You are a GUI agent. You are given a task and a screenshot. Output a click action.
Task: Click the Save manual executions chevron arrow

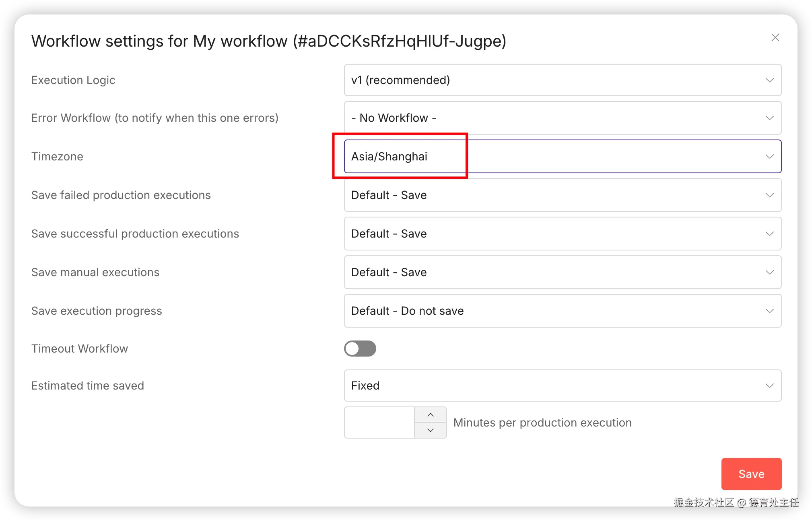[769, 272]
